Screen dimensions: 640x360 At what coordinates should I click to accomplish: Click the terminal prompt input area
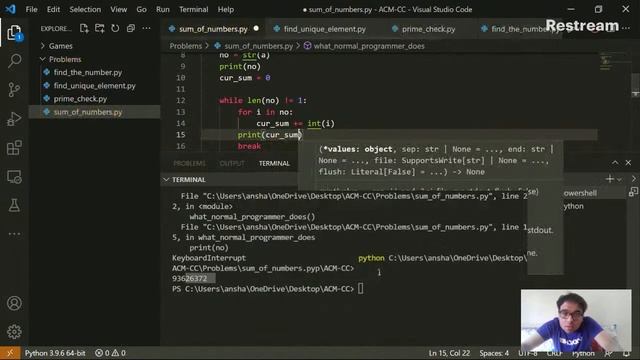point(361,289)
